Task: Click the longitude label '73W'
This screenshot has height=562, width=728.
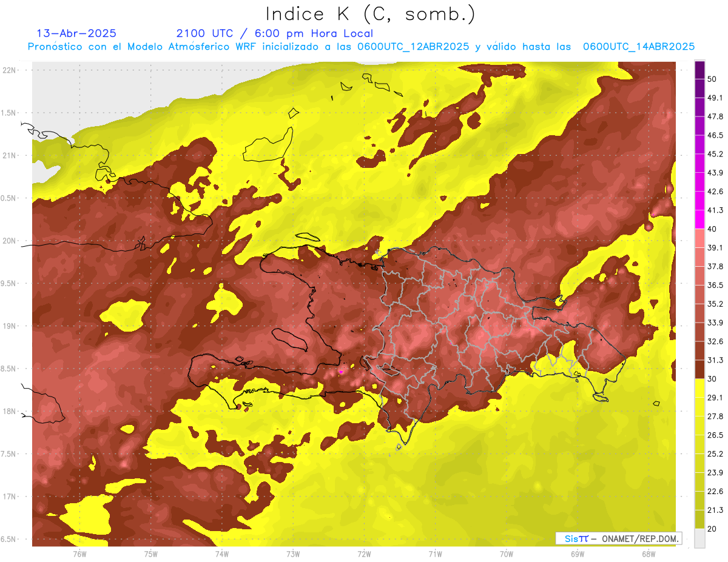Action: click(x=293, y=554)
